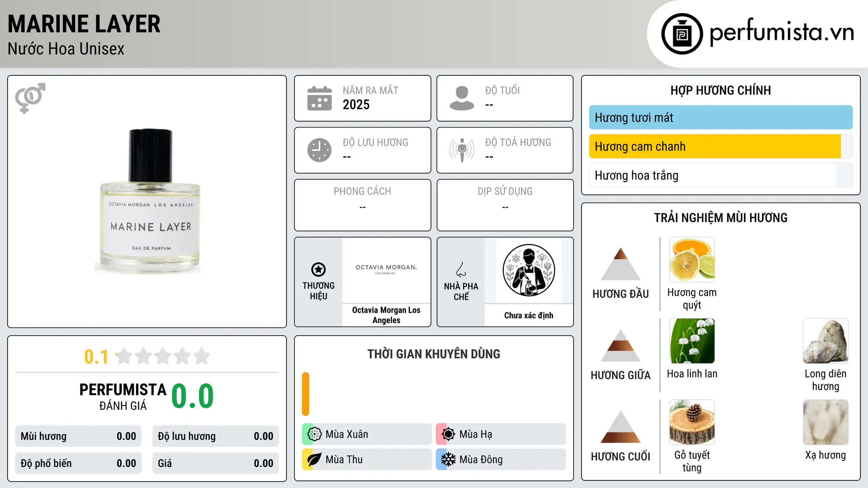Click the Xạ hương note name
Viewport: 868px width, 488px height.
tap(826, 455)
